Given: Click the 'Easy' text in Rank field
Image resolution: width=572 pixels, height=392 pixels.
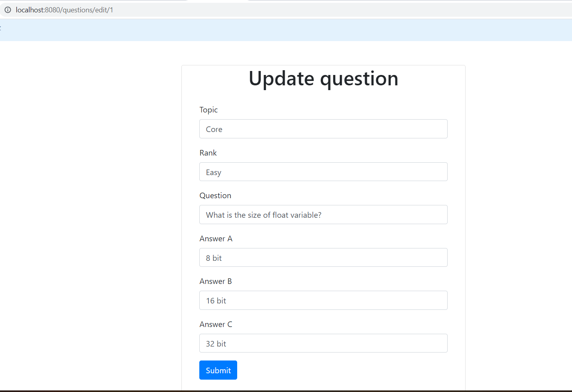Looking at the screenshot, I should [x=213, y=172].
